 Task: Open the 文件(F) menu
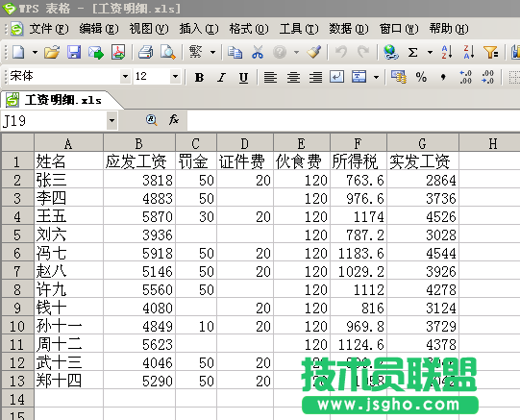(x=49, y=29)
